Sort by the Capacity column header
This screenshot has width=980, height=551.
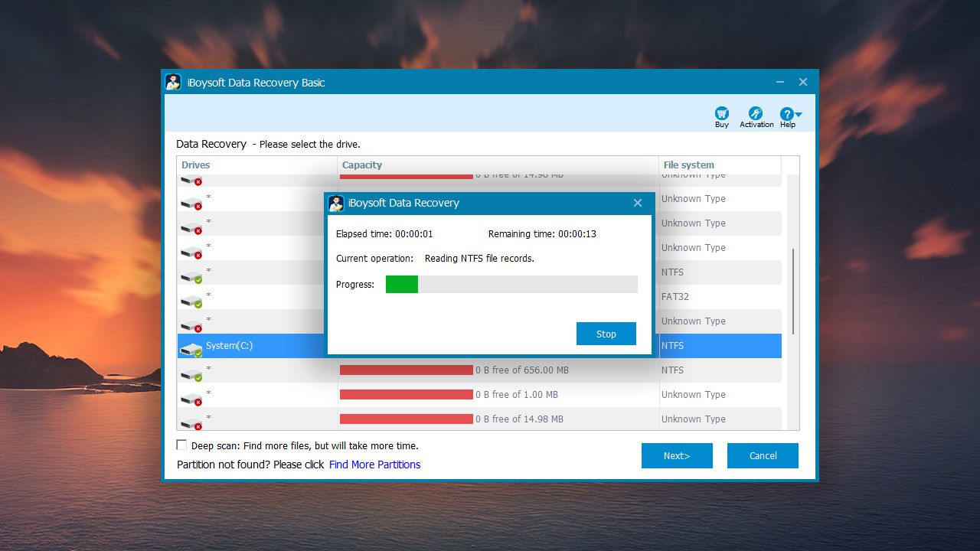(x=498, y=165)
